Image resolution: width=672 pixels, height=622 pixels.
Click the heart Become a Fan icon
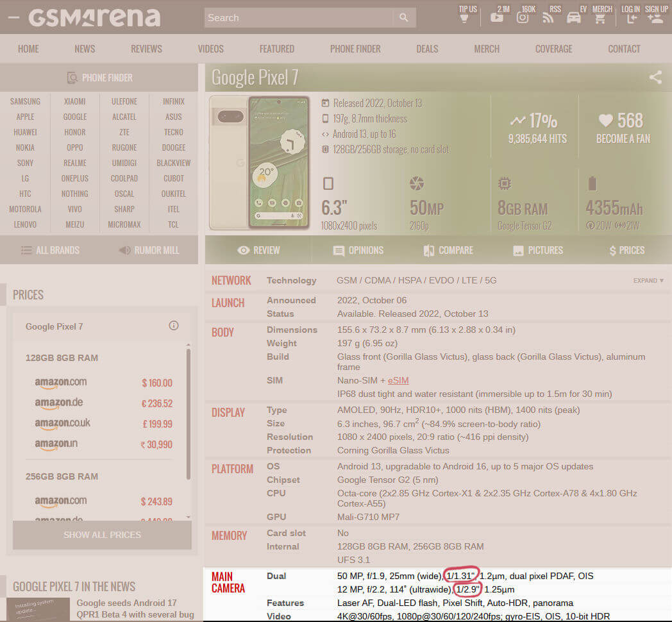point(605,121)
